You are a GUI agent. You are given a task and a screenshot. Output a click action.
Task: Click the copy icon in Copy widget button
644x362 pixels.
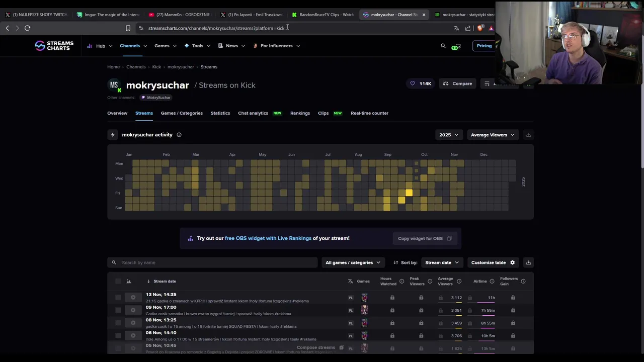[x=449, y=238]
